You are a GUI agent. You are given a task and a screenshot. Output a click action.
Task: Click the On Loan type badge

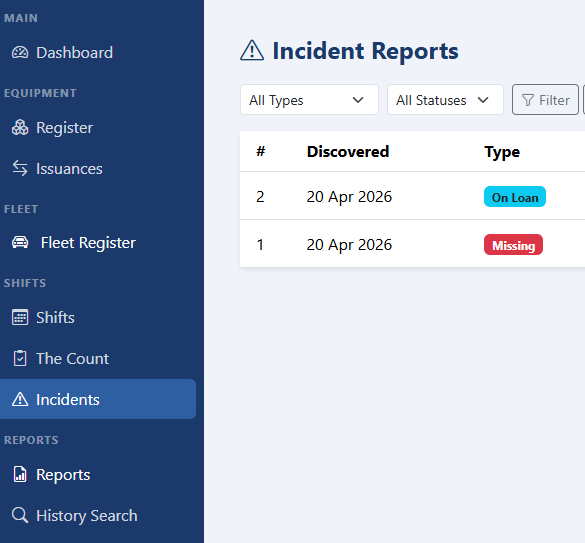point(514,197)
